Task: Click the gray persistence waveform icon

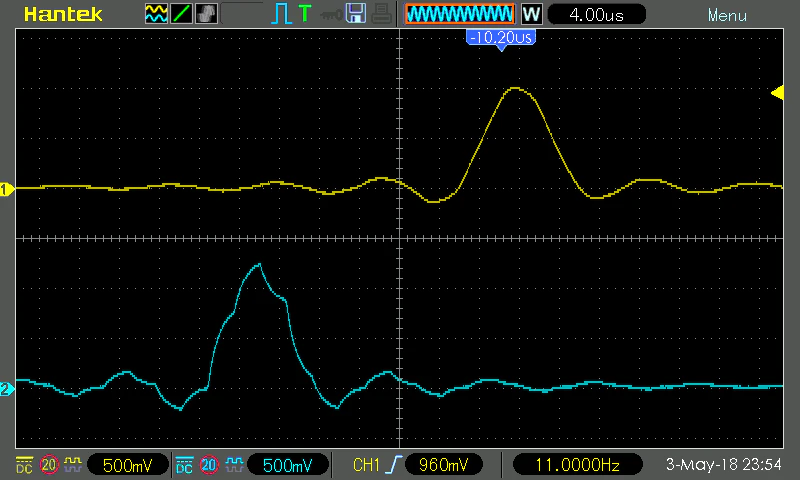Action: tap(206, 14)
